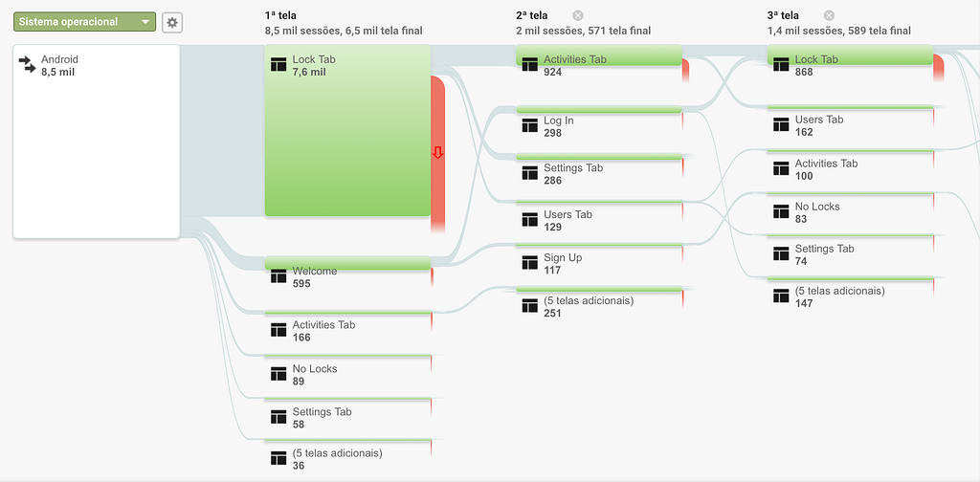Click the red drop-off arrow on Lock Tab
The width and height of the screenshot is (980, 482).
[438, 152]
